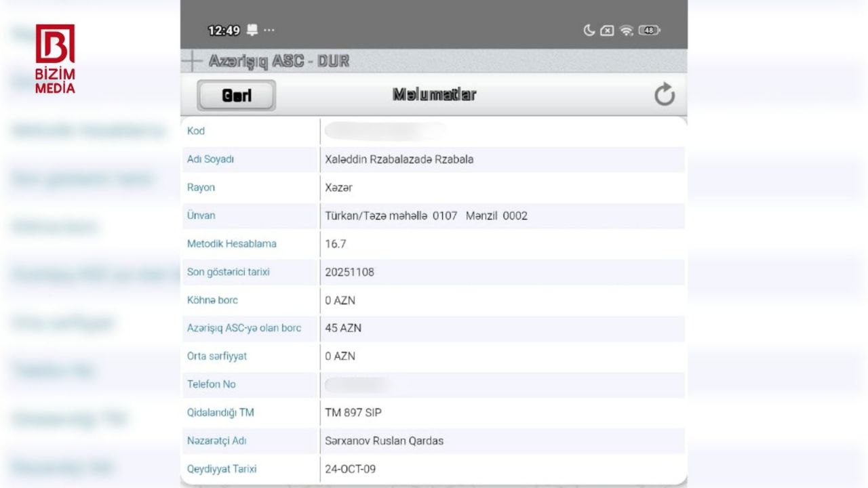Select the Rayon value Xəzər
Image resolution: width=868 pixels, height=488 pixels.
click(338, 188)
